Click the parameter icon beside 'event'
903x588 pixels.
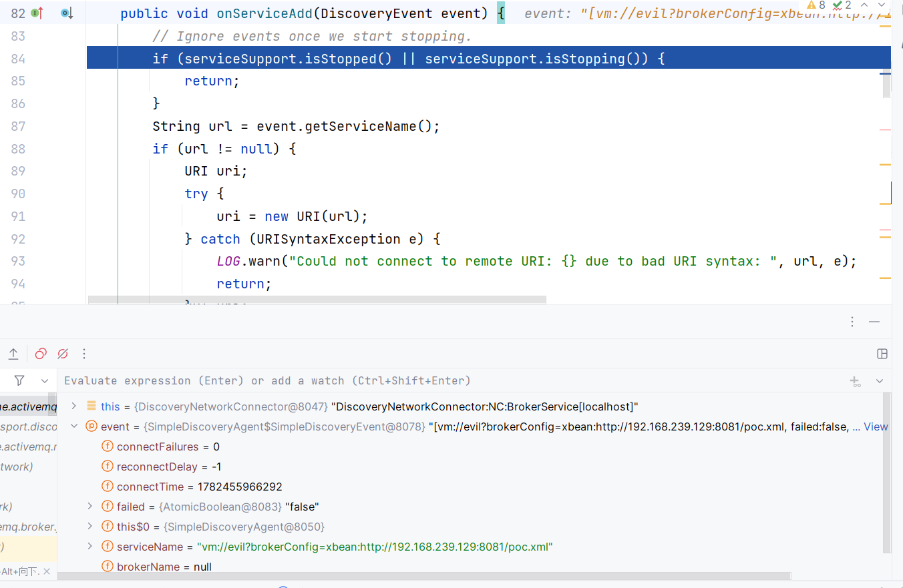coord(92,426)
